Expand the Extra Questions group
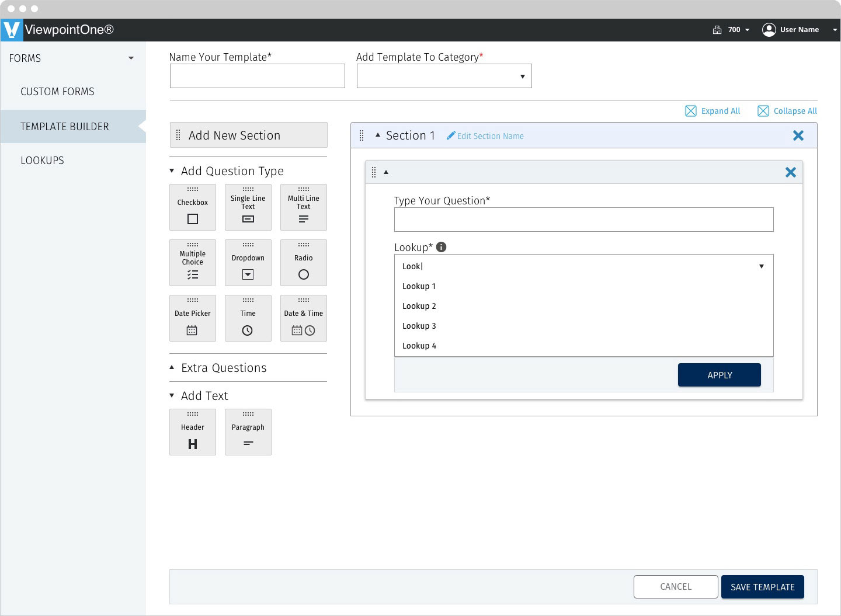 coord(172,367)
